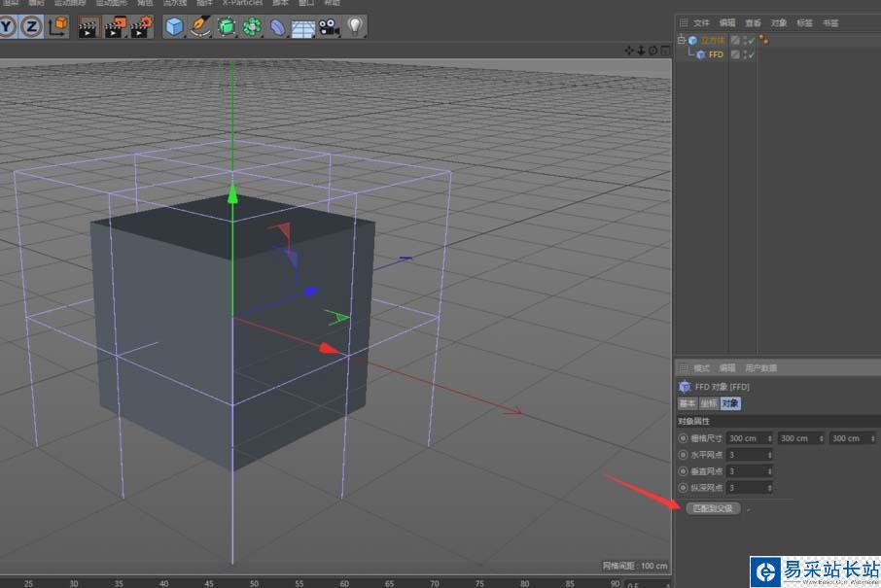The width and height of the screenshot is (881, 588).
Task: Open the render settings clapperboard gear icon
Action: [x=141, y=27]
